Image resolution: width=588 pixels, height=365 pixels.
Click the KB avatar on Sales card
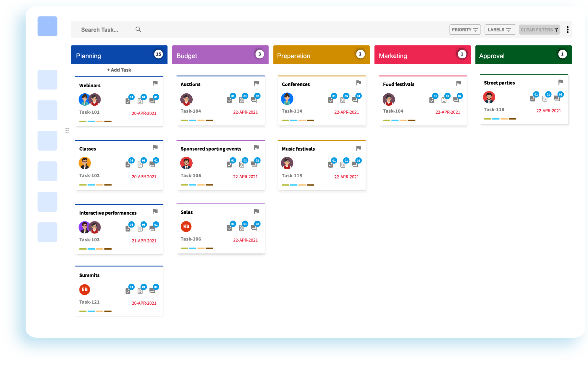186,226
